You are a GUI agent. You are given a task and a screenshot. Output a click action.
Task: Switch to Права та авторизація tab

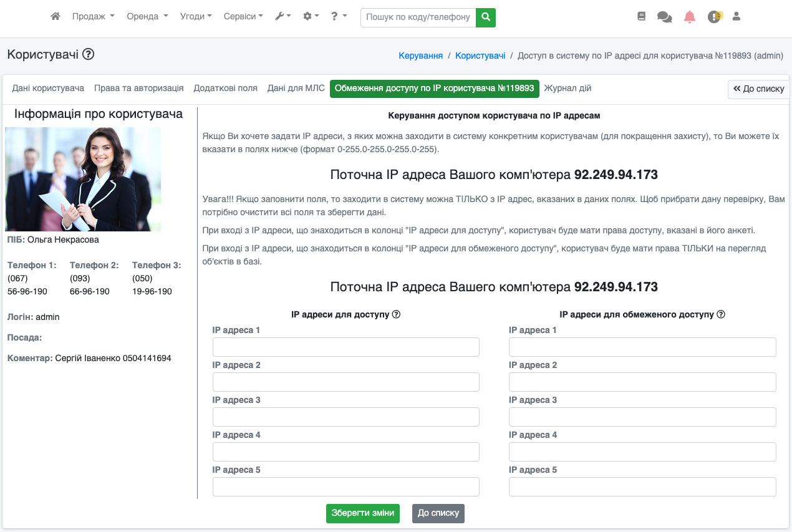click(138, 89)
